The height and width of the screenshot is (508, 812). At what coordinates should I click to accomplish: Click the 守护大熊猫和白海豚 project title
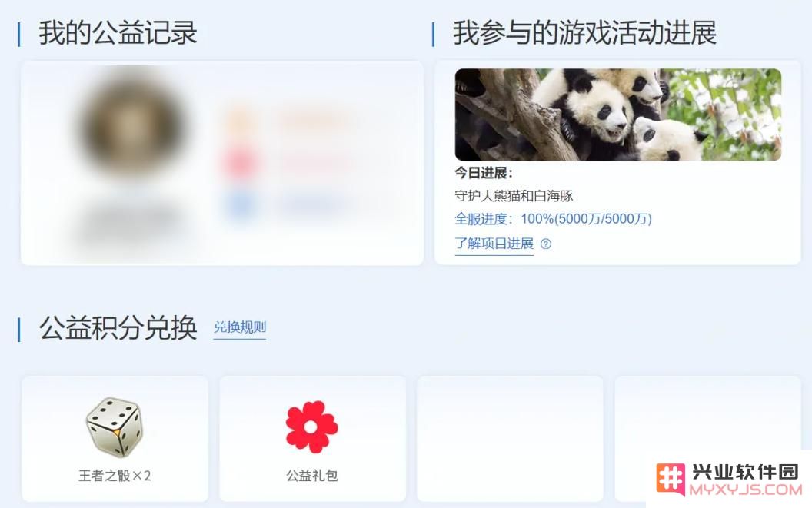514,196
